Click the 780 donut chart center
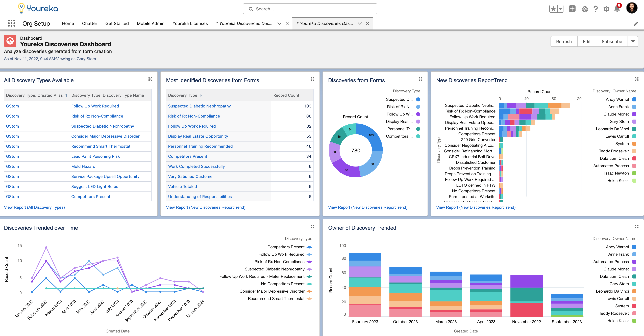This screenshot has width=644, height=336. click(x=356, y=151)
